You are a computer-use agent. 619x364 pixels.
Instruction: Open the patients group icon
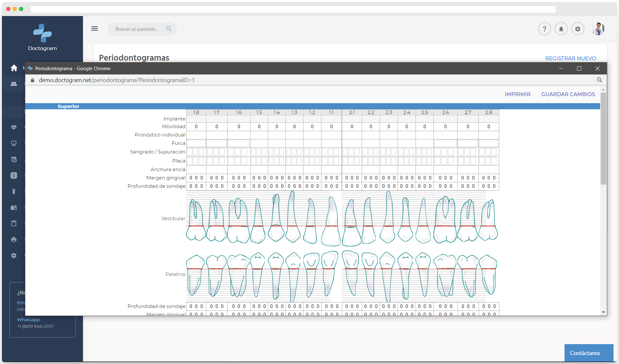14,84
